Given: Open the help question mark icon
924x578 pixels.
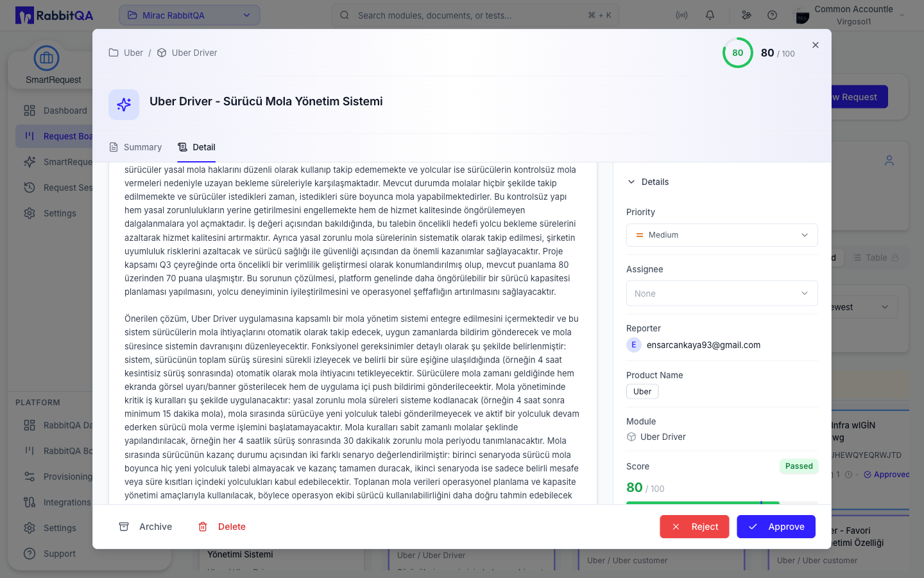Looking at the screenshot, I should coord(773,15).
